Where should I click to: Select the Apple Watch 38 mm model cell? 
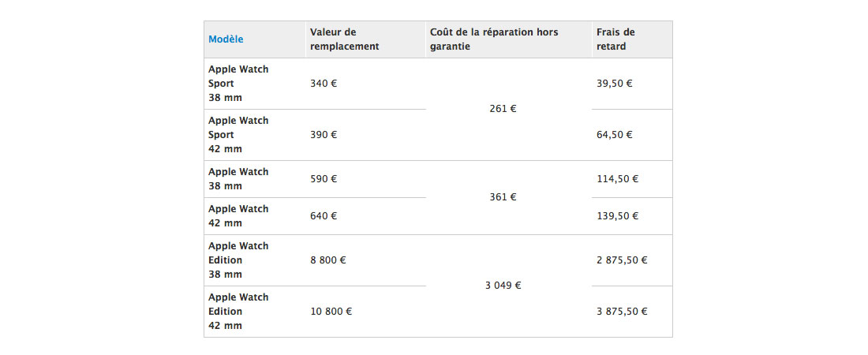[238, 179]
